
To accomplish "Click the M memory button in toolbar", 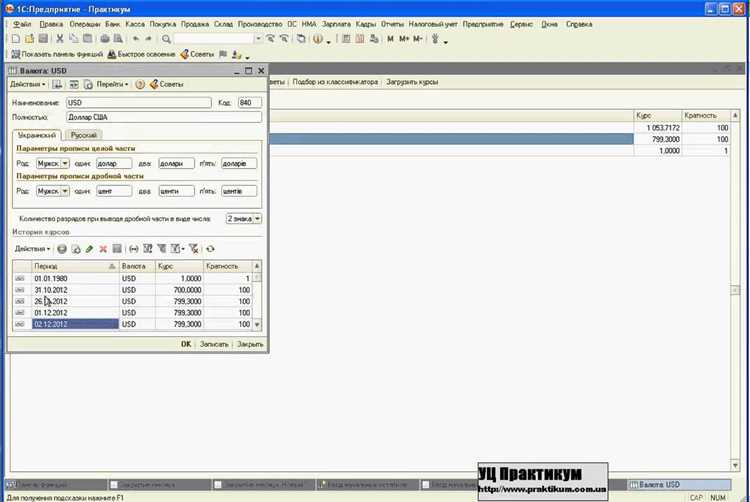I will (390, 39).
